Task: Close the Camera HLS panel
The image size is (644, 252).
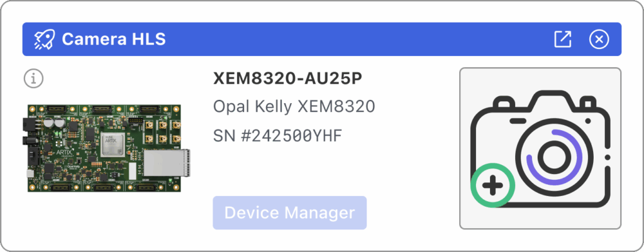Action: (599, 40)
